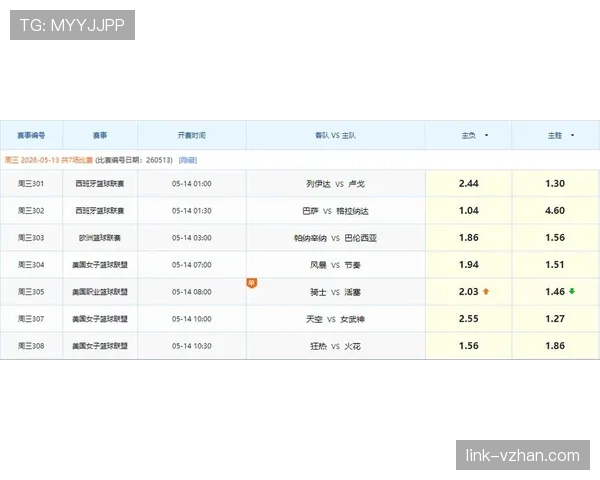This screenshot has width=600, height=480.
Task: Click match number 周三308
Action: (31, 346)
